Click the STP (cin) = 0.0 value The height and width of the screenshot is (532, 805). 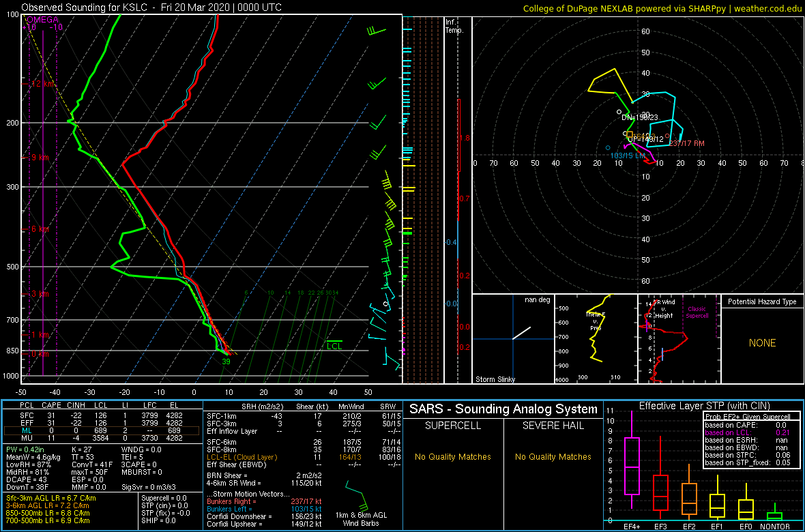point(164,506)
